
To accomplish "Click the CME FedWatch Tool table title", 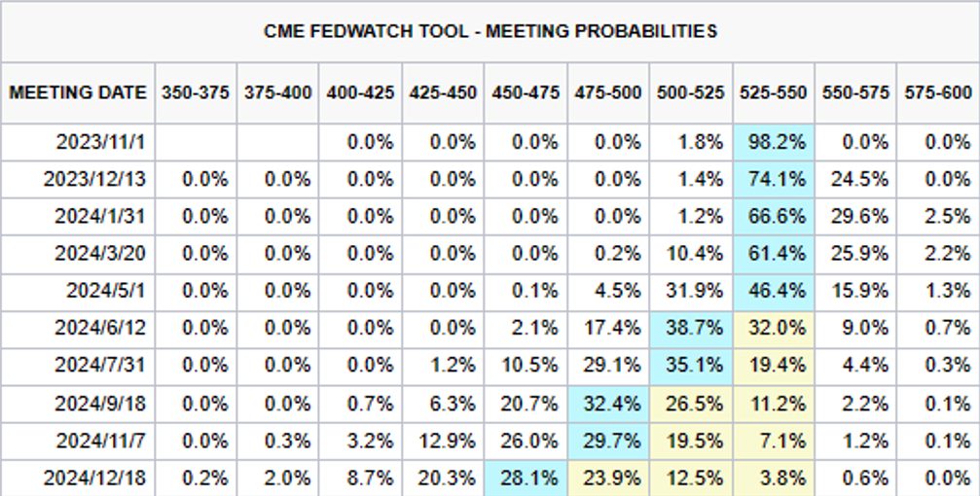I will (490, 31).
